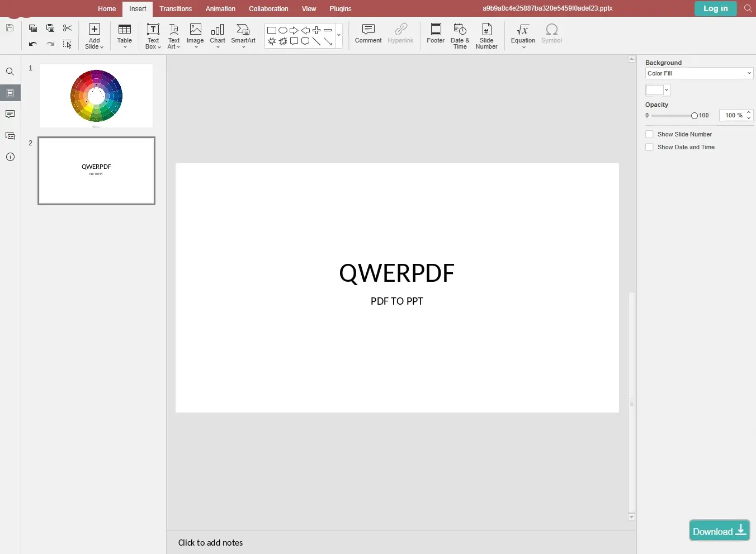
Task: Insert Date & Time
Action: click(460, 36)
